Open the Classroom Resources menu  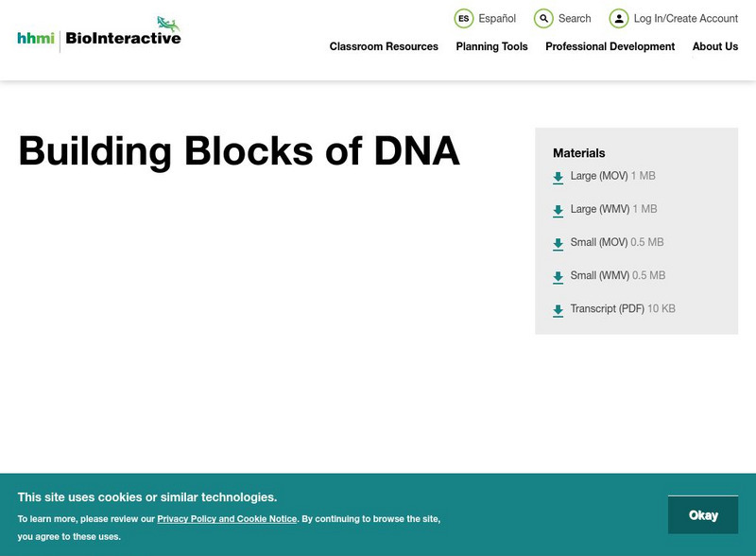click(383, 46)
